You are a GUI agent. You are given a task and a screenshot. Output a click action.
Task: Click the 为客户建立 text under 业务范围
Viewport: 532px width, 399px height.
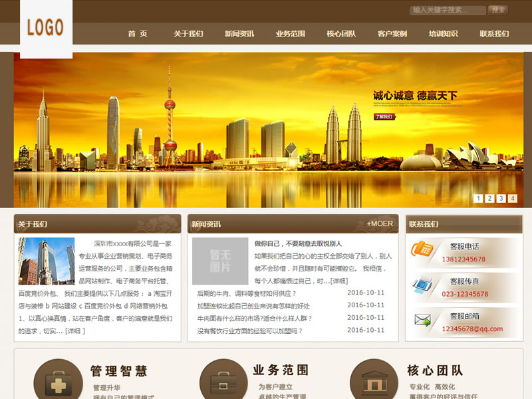(275, 387)
